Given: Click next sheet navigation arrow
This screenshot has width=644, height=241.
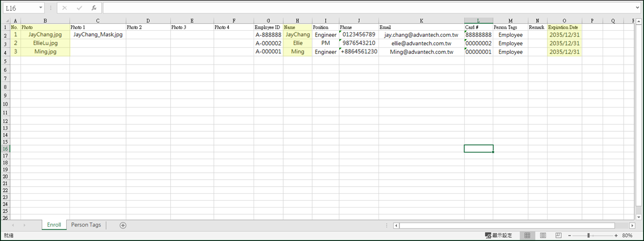Looking at the screenshot, I should (25, 225).
